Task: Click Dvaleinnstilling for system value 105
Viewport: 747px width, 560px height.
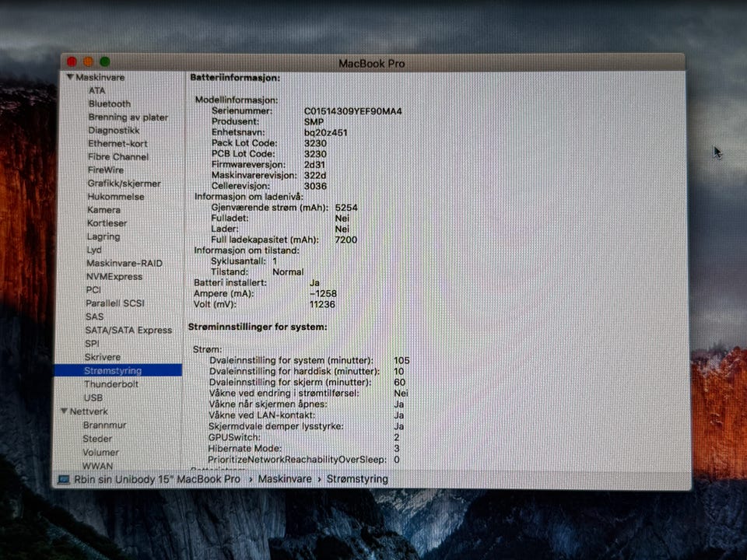Action: coord(402,360)
